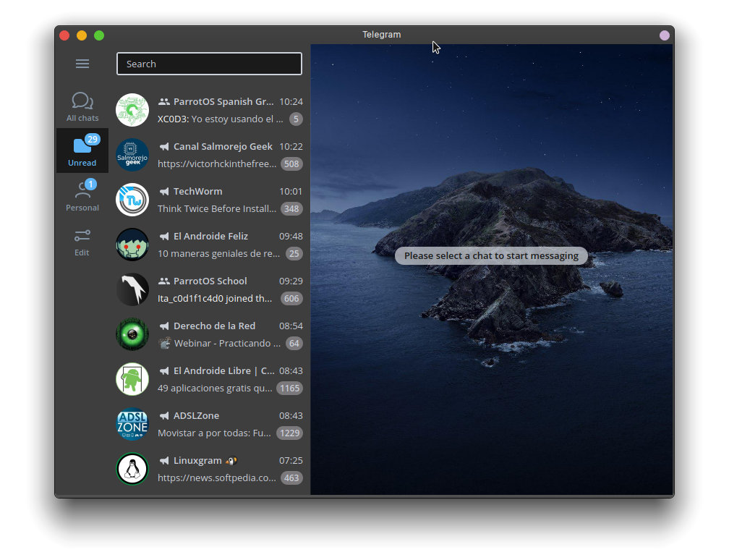The height and width of the screenshot is (560, 729).
Task: Click unread badge 606 on ParrotOS School
Action: (291, 299)
